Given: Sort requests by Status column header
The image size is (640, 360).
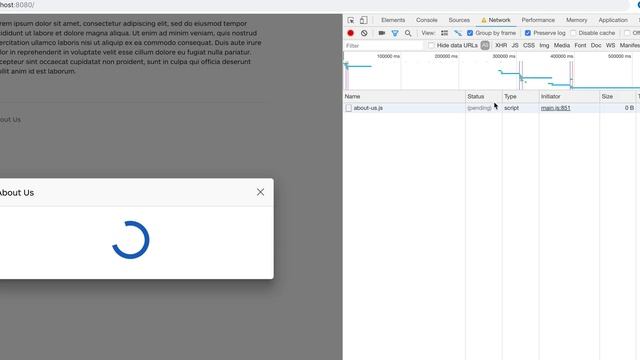Looking at the screenshot, I should (484, 96).
